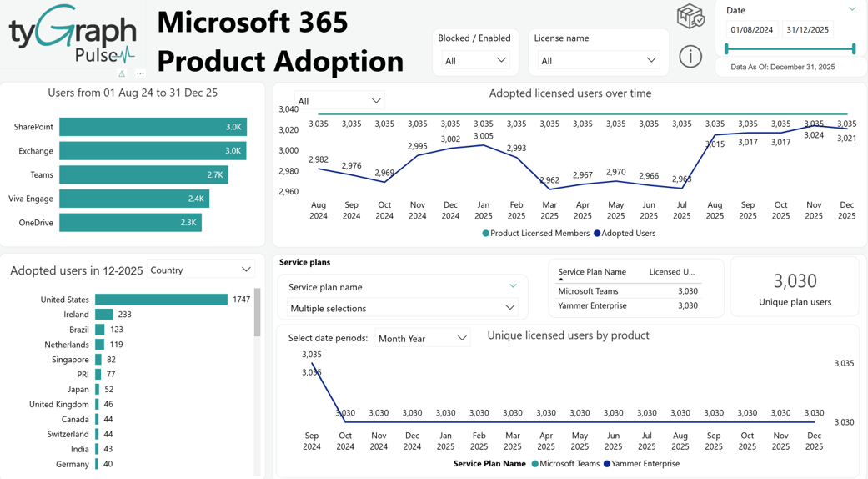Screen dimensions: 868x479
Task: Open the Blocked / Enabled dropdown
Action: click(x=475, y=60)
